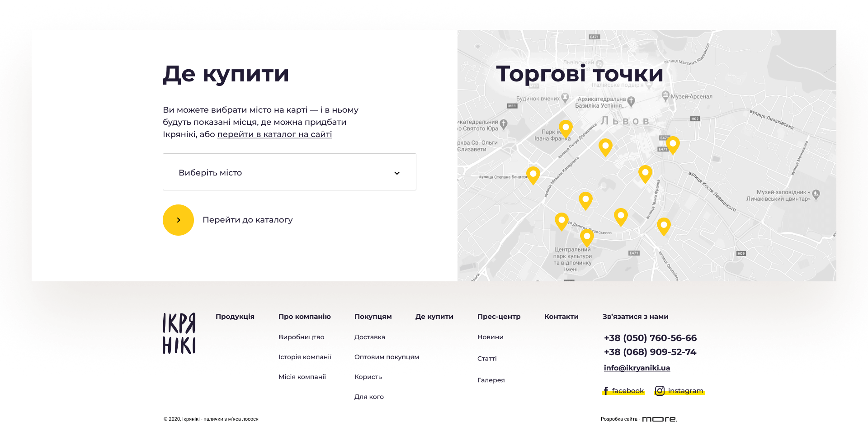Open the Доставка footer link
This screenshot has height=422, width=868.
(x=369, y=337)
